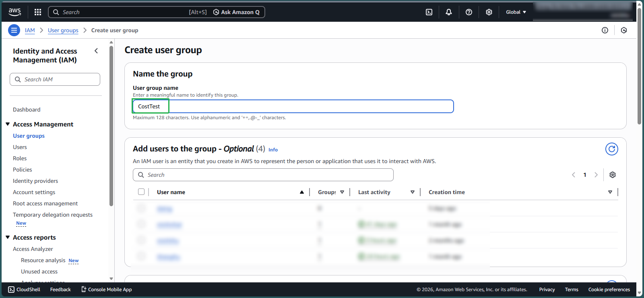Image resolution: width=644 pixels, height=298 pixels.
Task: Go to the next page of users
Action: click(x=596, y=175)
